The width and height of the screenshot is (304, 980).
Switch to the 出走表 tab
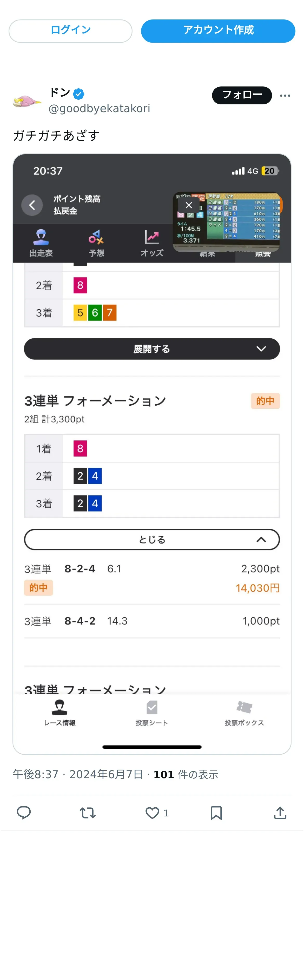click(x=41, y=243)
